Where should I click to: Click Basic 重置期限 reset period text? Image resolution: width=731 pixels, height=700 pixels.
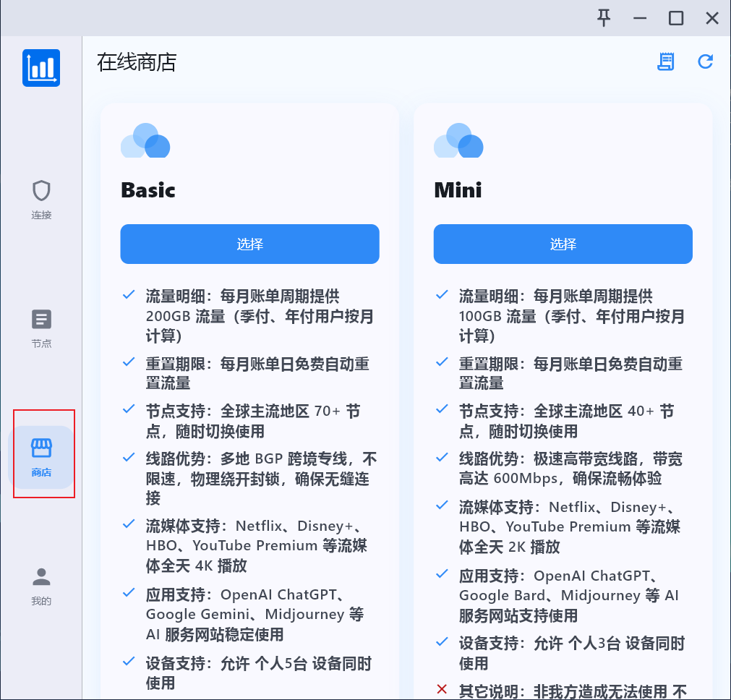pyautogui.click(x=257, y=374)
